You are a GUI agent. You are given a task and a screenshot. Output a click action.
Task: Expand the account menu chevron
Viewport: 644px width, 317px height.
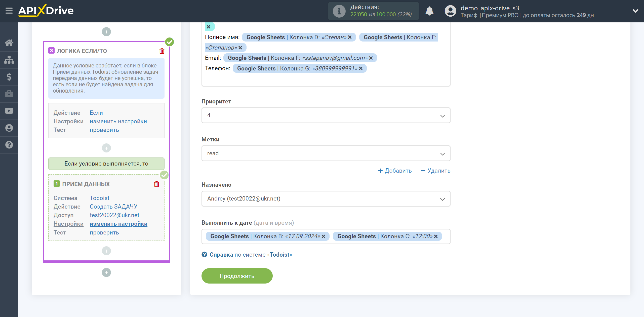(635, 11)
